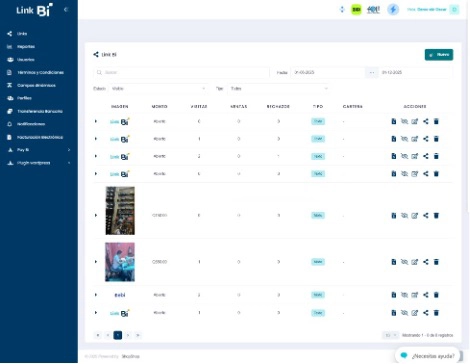Click the Facturación electrónica sidebar icon
Image resolution: width=470 pixels, height=364 pixels.
coord(10,137)
